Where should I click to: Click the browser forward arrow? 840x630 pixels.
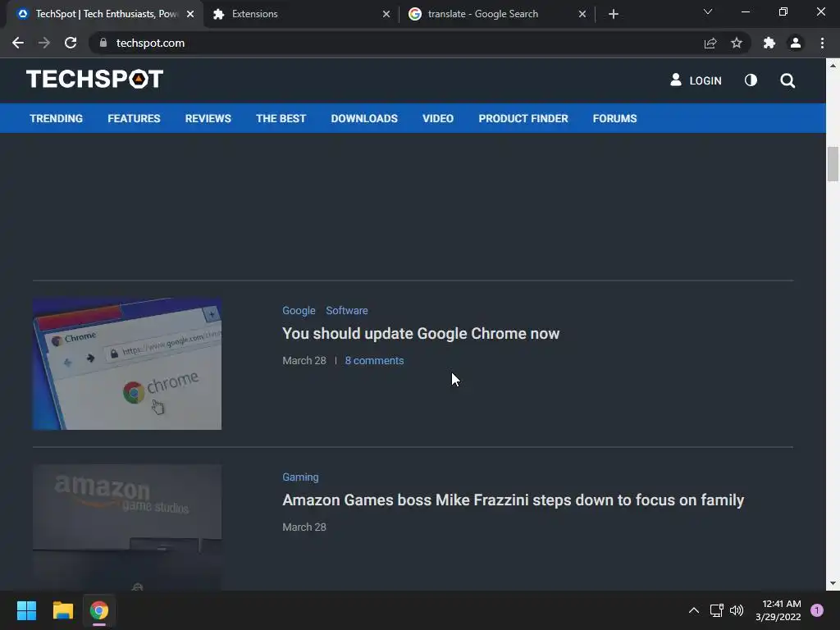[44, 43]
